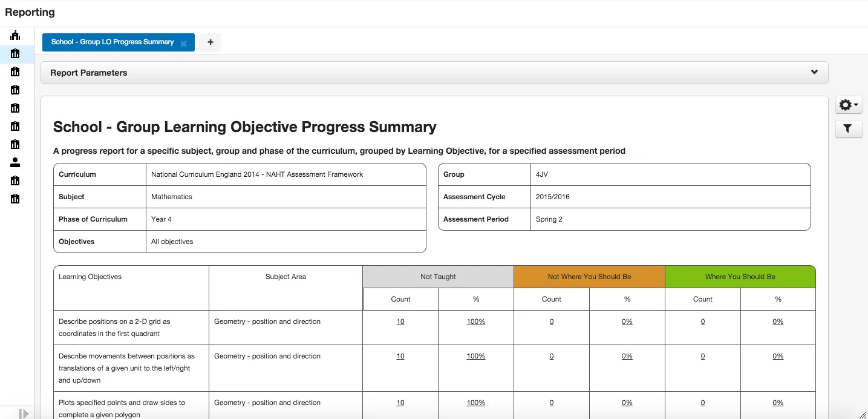Click Not Taught count for Describe positions row
Screen dimensions: 868x419
(x=400, y=322)
